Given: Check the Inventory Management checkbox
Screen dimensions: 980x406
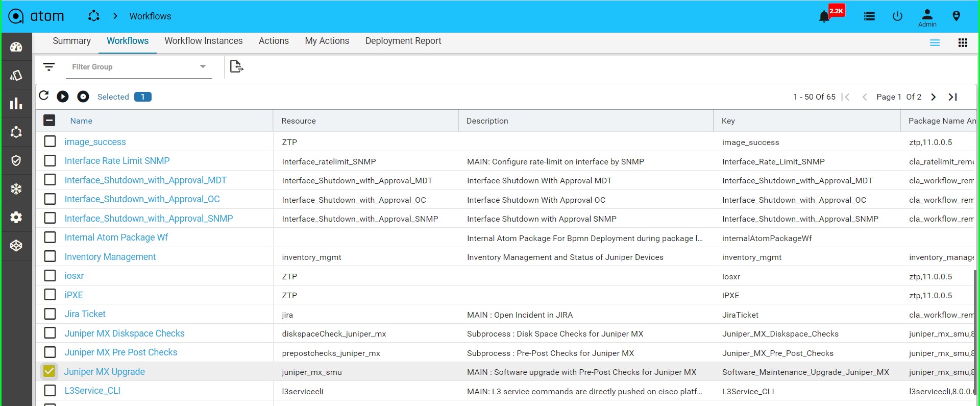Looking at the screenshot, I should [50, 256].
